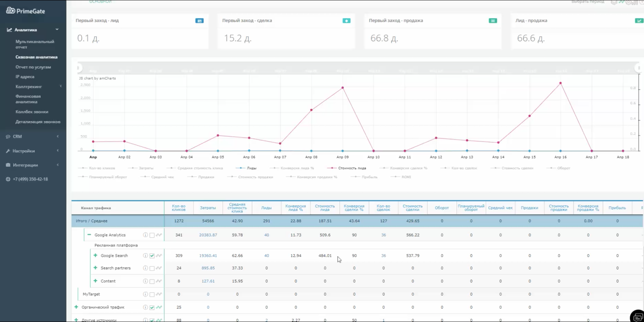Image resolution: width=644 pixels, height=322 pixels.
Task: Click the info icon next to Google Analytics
Action: click(145, 235)
